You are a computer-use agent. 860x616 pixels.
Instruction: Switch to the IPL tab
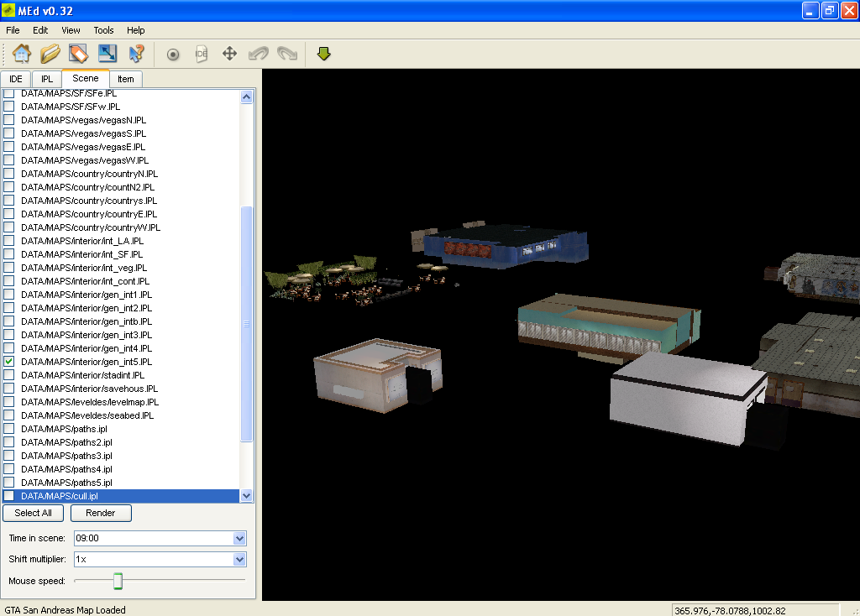point(47,79)
